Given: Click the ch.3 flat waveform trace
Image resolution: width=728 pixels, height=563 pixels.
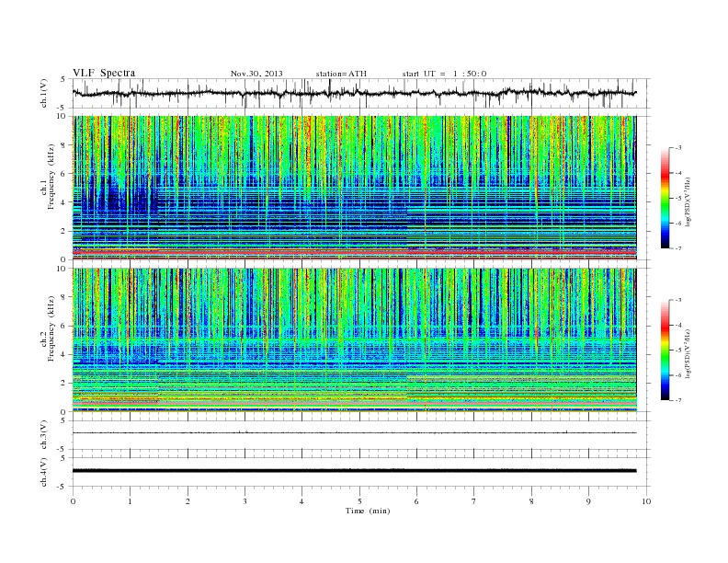Looking at the screenshot, I should pyautogui.click(x=354, y=433).
